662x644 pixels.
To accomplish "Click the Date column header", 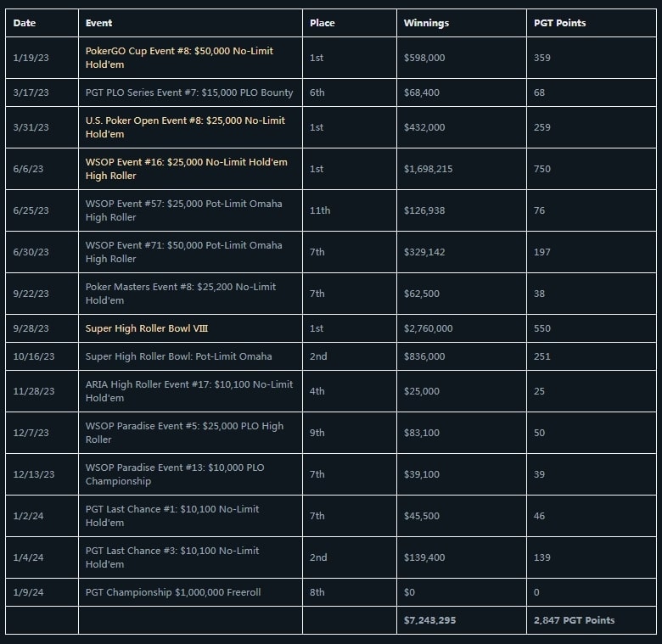I will click(x=25, y=23).
